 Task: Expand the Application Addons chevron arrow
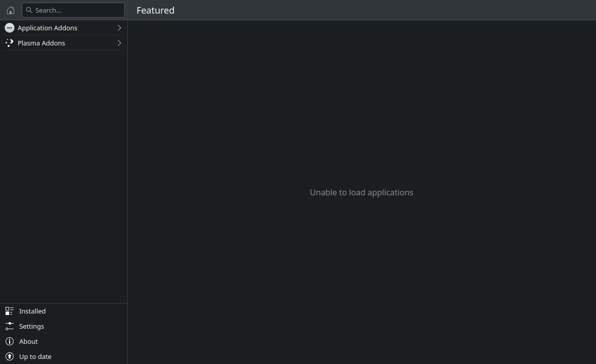tap(119, 28)
